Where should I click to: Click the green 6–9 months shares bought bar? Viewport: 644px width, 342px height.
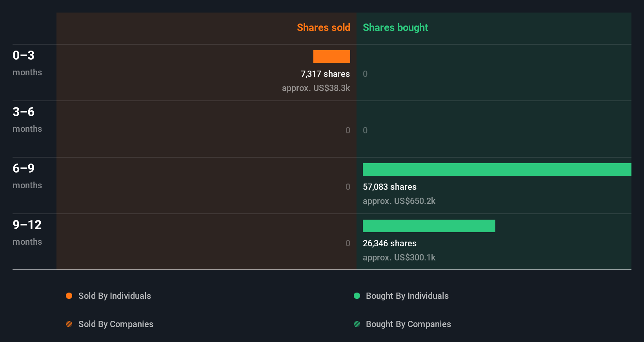(x=497, y=169)
